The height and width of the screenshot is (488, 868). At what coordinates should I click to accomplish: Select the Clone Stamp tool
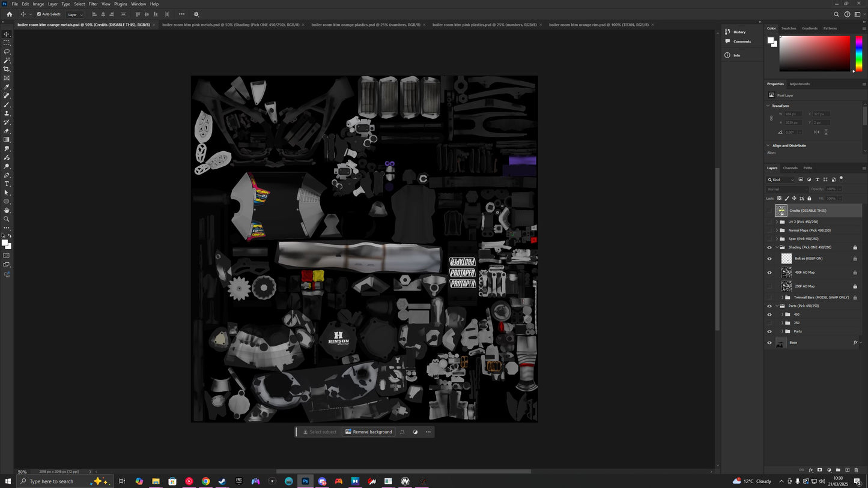pyautogui.click(x=7, y=113)
